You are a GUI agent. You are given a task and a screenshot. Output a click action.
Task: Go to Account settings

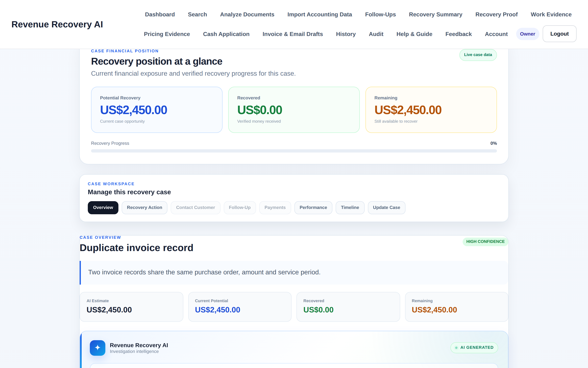coord(496,34)
